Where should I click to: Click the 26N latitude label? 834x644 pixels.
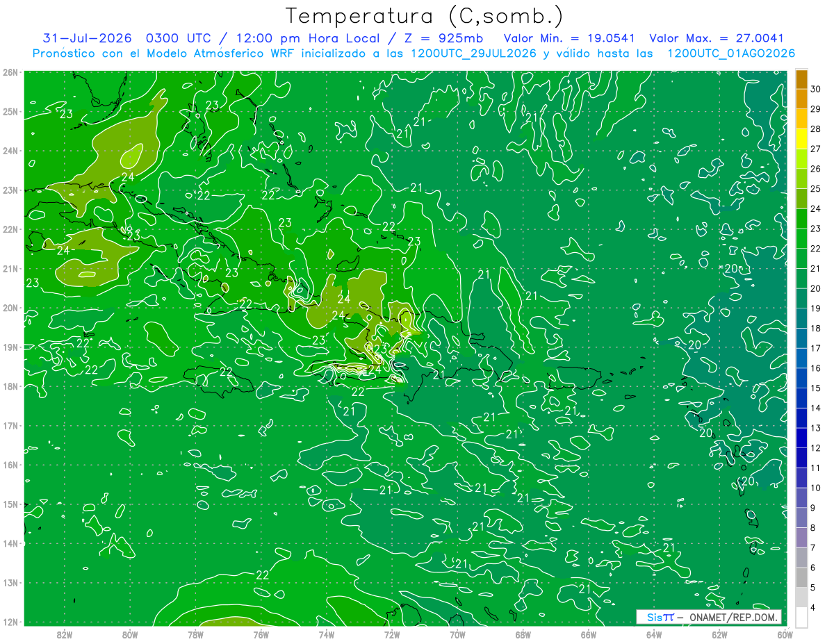[11, 72]
